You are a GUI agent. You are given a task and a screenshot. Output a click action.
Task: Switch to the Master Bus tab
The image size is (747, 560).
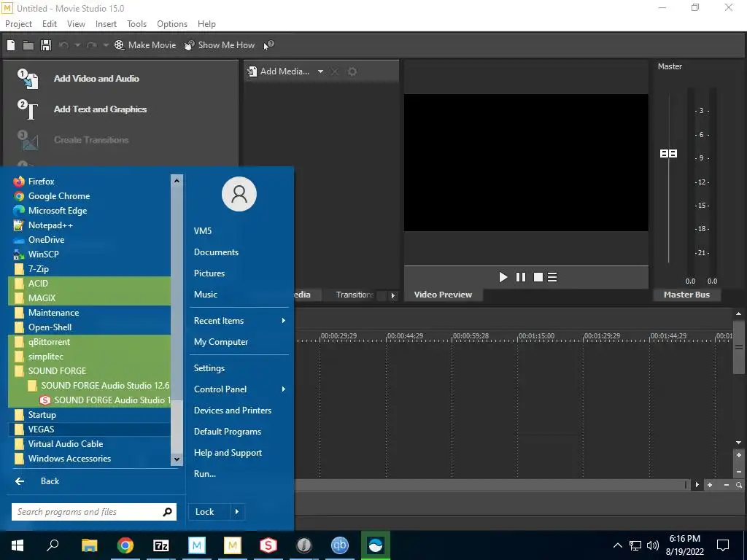(686, 295)
